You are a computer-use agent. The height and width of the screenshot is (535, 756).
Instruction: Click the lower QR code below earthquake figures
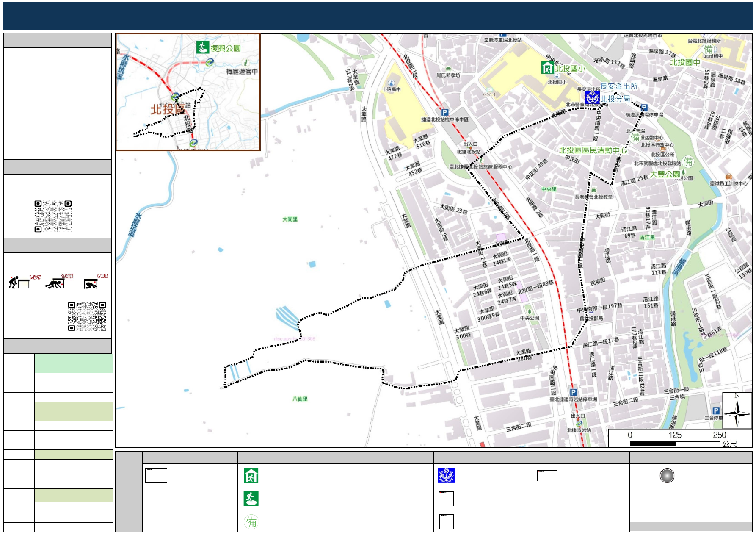coord(87,316)
